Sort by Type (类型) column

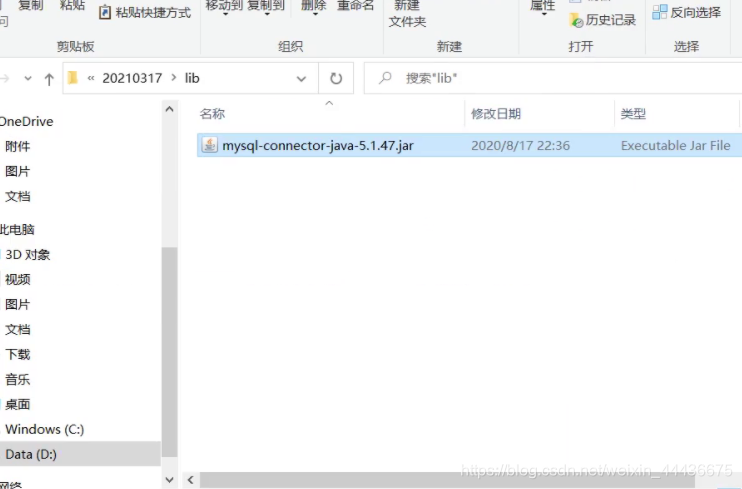coord(633,114)
